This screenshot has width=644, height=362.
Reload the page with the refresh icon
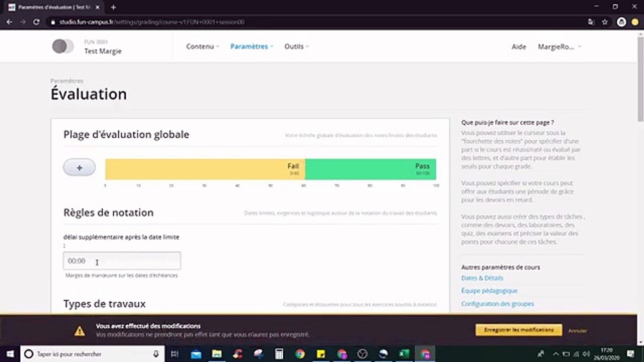coord(36,22)
